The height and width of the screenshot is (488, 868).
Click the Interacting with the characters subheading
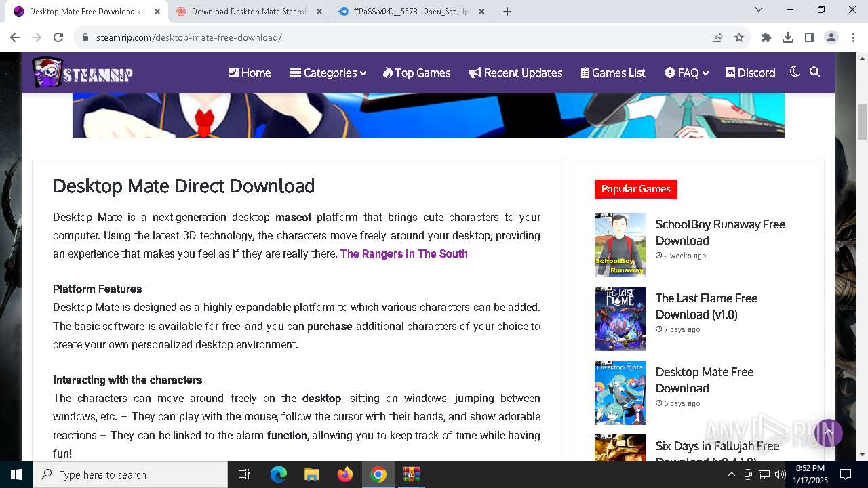click(127, 380)
